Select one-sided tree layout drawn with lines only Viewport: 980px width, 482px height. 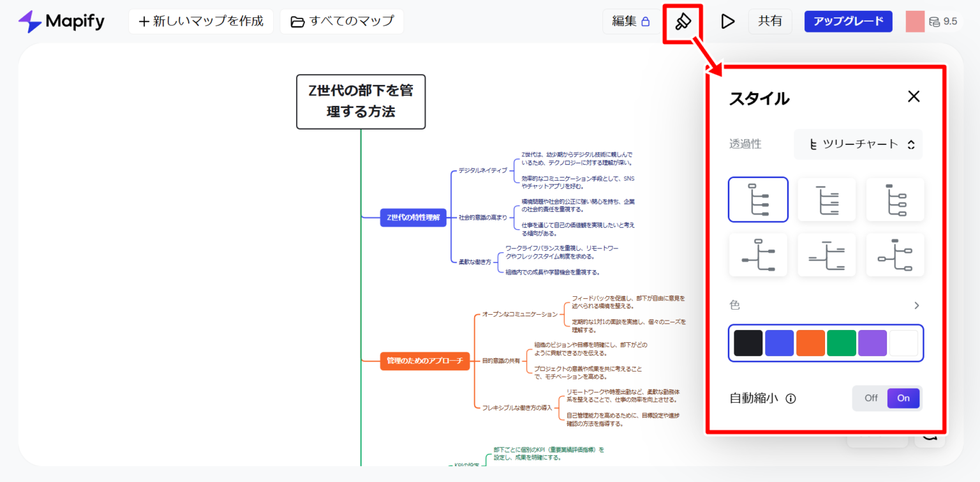(826, 199)
